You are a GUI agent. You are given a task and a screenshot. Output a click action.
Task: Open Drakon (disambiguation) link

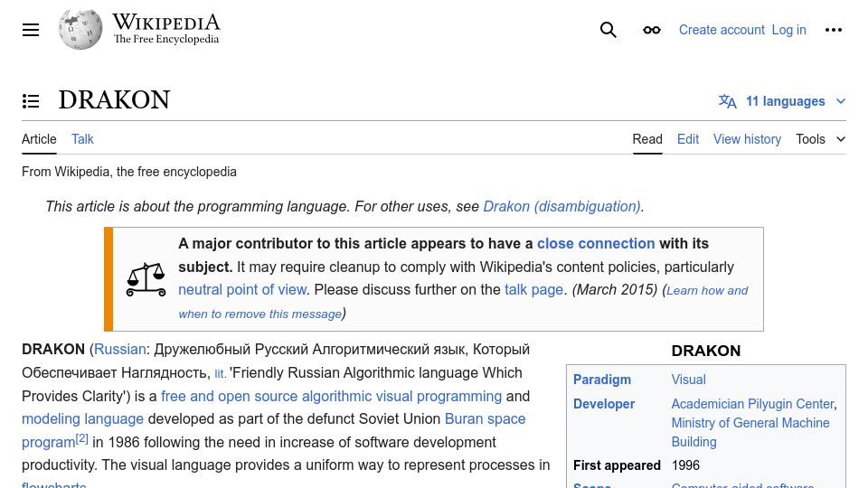tap(561, 206)
